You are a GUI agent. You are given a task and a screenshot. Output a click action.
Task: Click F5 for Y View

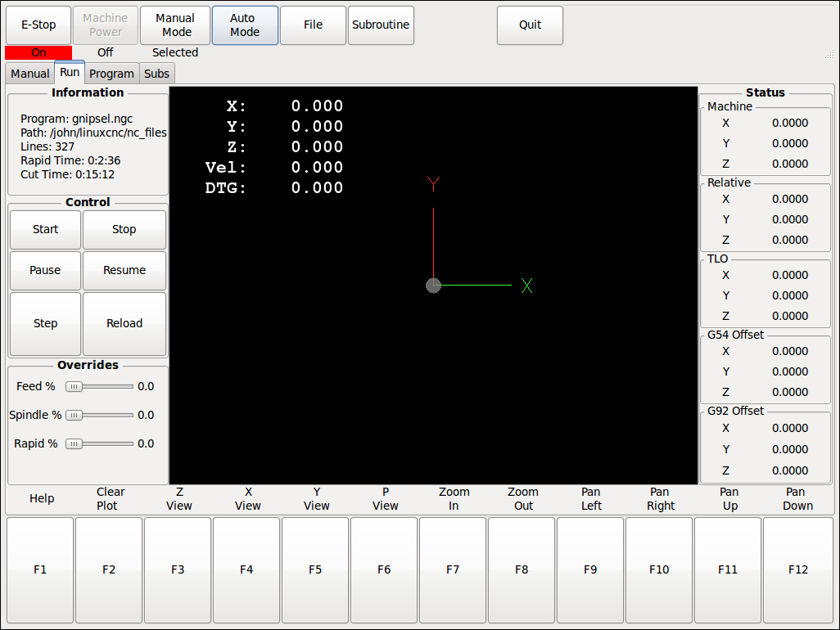tap(315, 569)
